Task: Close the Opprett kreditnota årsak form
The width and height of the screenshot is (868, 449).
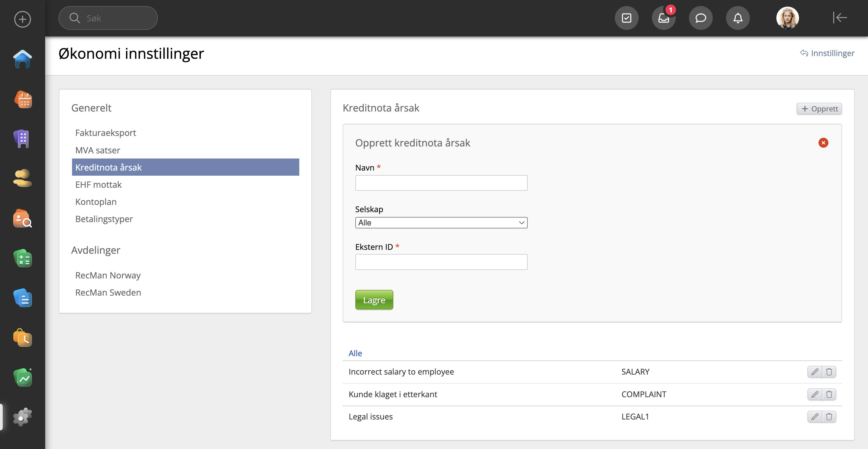Action: (x=823, y=143)
